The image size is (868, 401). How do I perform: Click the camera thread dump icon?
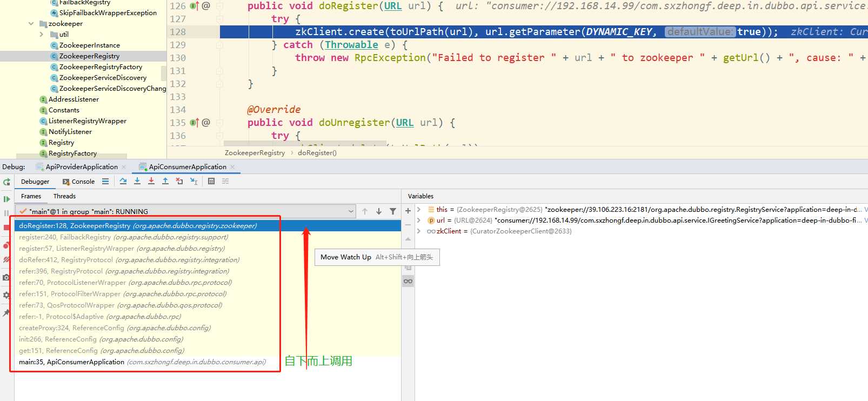pyautogui.click(x=6, y=277)
